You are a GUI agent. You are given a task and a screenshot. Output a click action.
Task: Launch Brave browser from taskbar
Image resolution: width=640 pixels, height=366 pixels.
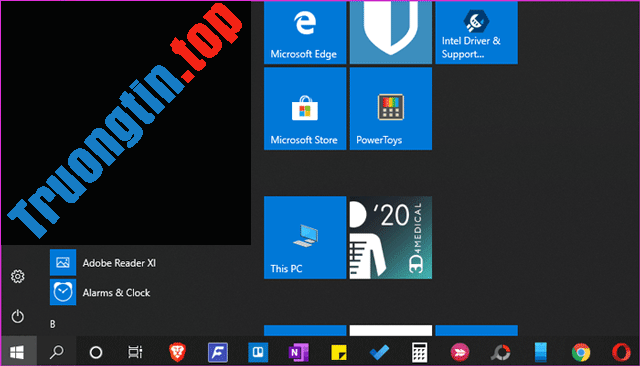[178, 352]
